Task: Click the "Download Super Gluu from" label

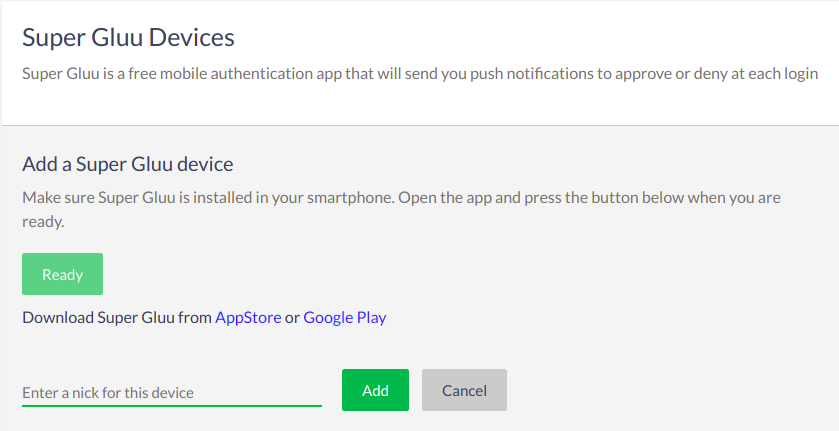Action: tap(117, 318)
